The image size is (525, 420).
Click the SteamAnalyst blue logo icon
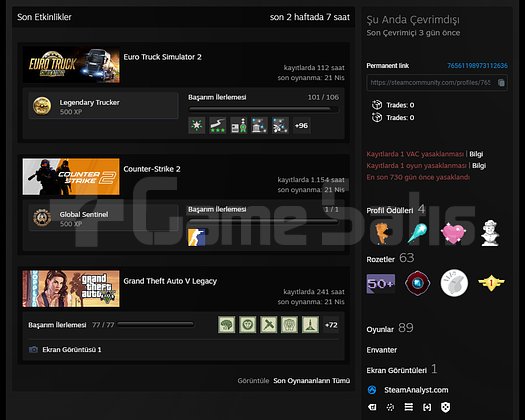(x=372, y=390)
